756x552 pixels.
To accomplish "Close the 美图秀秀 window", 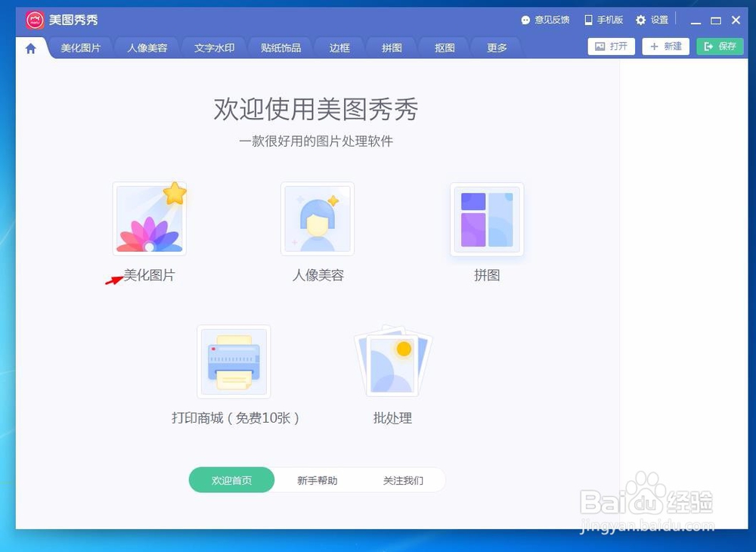I will [x=736, y=20].
